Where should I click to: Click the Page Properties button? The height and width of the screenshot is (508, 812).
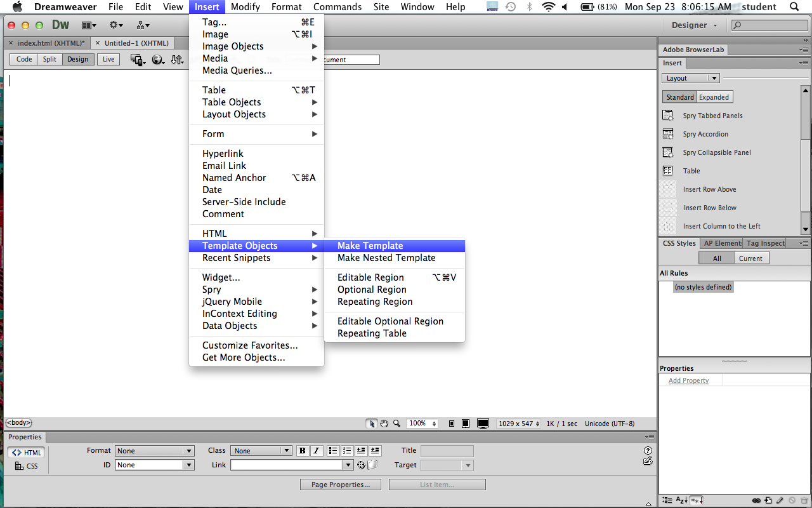[341, 485]
